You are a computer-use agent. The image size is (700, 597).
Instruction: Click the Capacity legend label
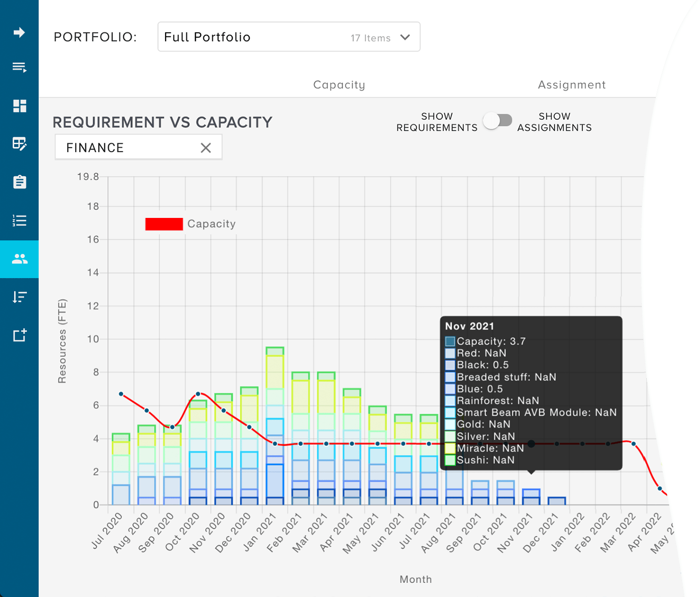click(211, 224)
